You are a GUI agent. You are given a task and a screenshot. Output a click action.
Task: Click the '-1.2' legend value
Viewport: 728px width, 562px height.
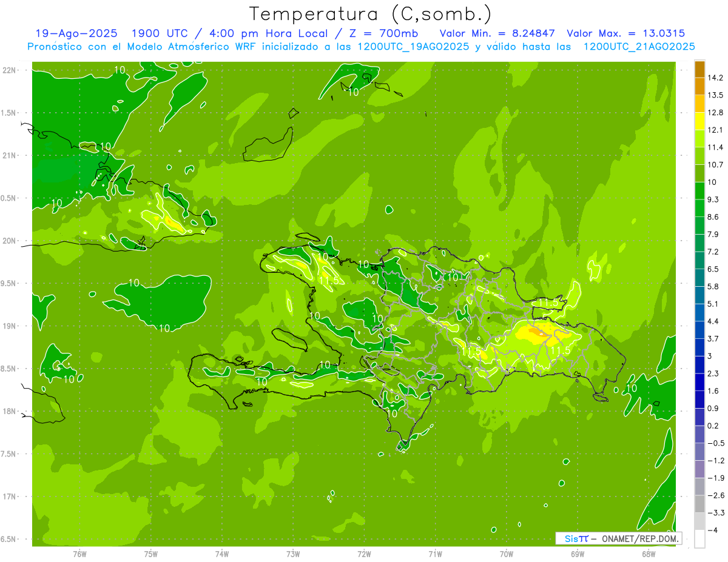(716, 460)
